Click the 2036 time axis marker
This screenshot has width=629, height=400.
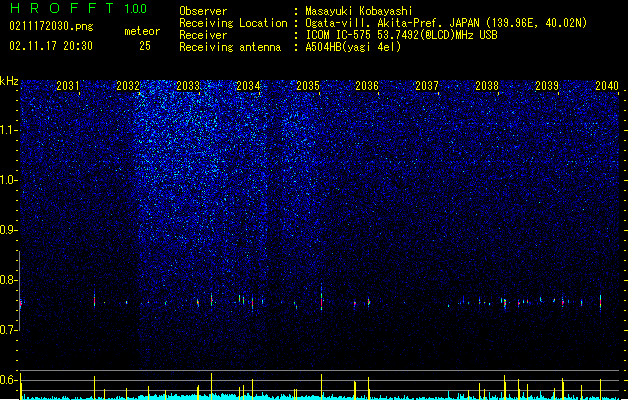click(x=367, y=85)
